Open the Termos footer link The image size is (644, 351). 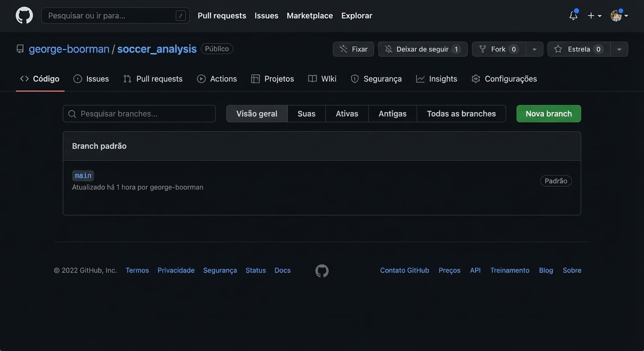(137, 271)
